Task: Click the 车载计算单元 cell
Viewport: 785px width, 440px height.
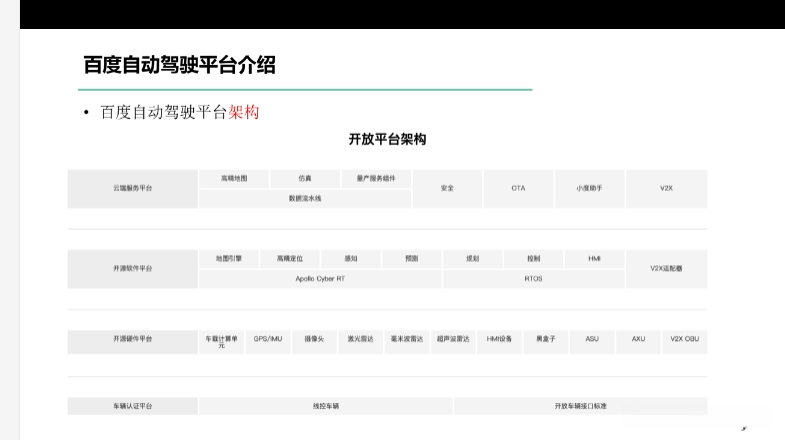Action: (221, 342)
